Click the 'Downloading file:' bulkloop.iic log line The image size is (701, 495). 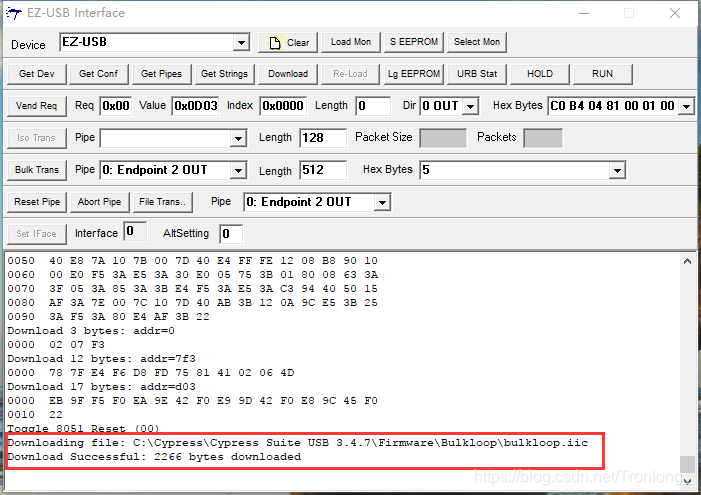pyautogui.click(x=298, y=443)
